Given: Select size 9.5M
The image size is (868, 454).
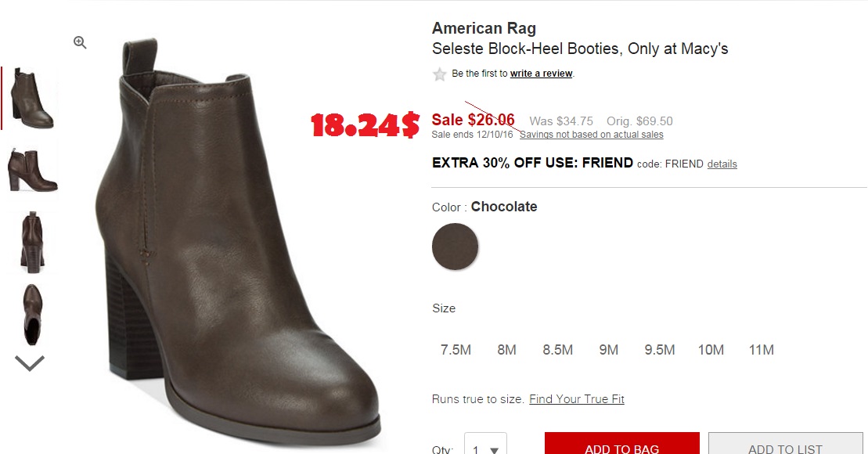Looking at the screenshot, I should (659, 350).
